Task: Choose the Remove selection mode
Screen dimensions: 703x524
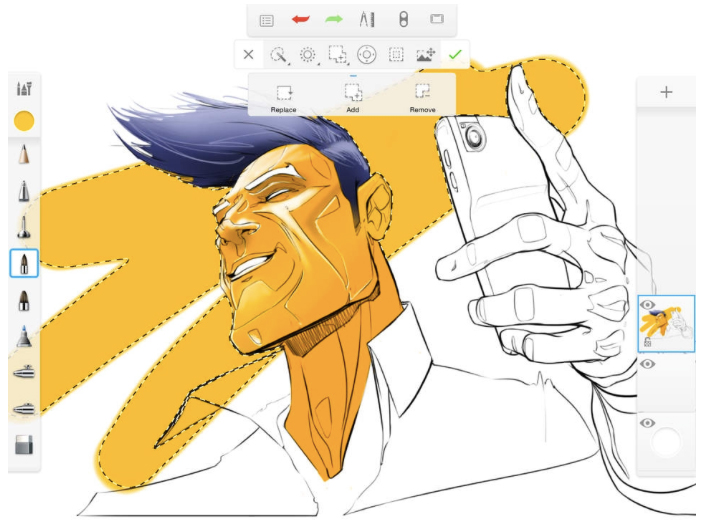Action: tap(422, 97)
